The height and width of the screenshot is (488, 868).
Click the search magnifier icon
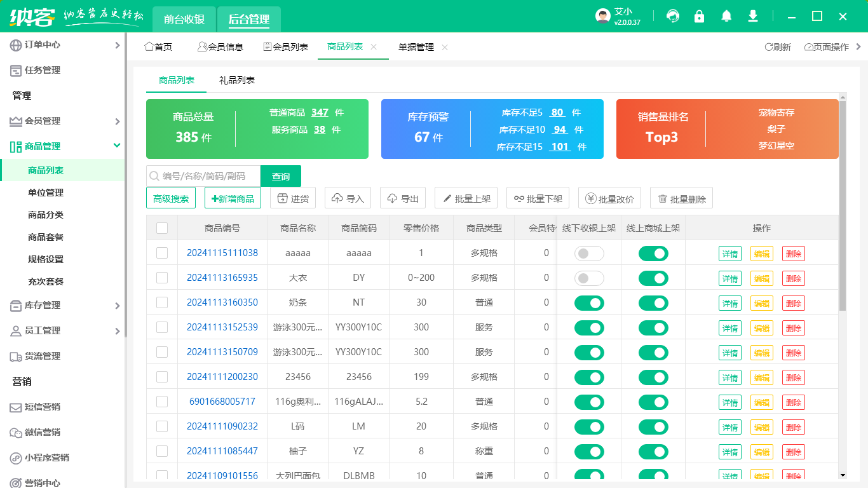tap(154, 176)
